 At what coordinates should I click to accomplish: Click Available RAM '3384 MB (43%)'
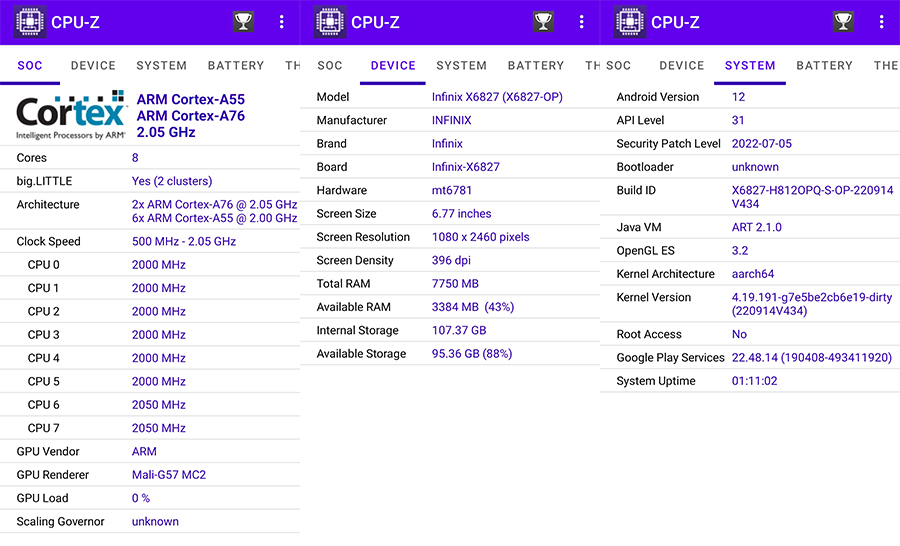473,307
